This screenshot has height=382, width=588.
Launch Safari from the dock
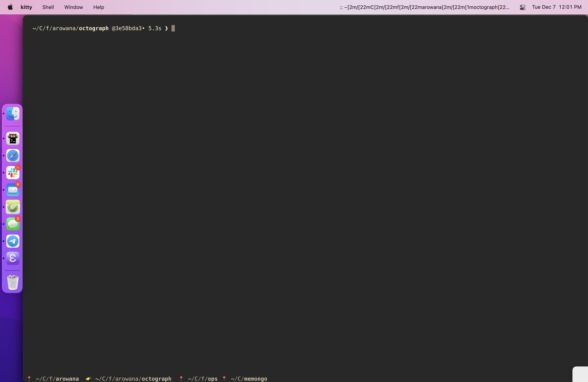point(13,156)
